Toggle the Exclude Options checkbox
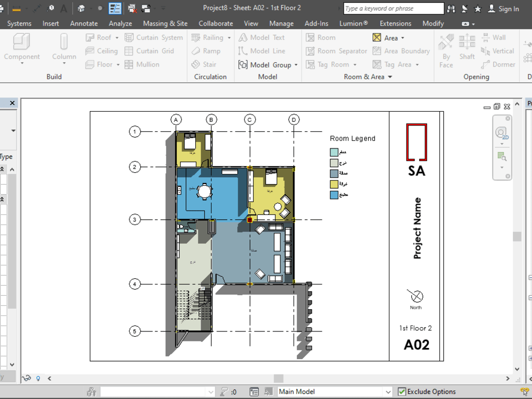This screenshot has width=532, height=399. pos(402,392)
